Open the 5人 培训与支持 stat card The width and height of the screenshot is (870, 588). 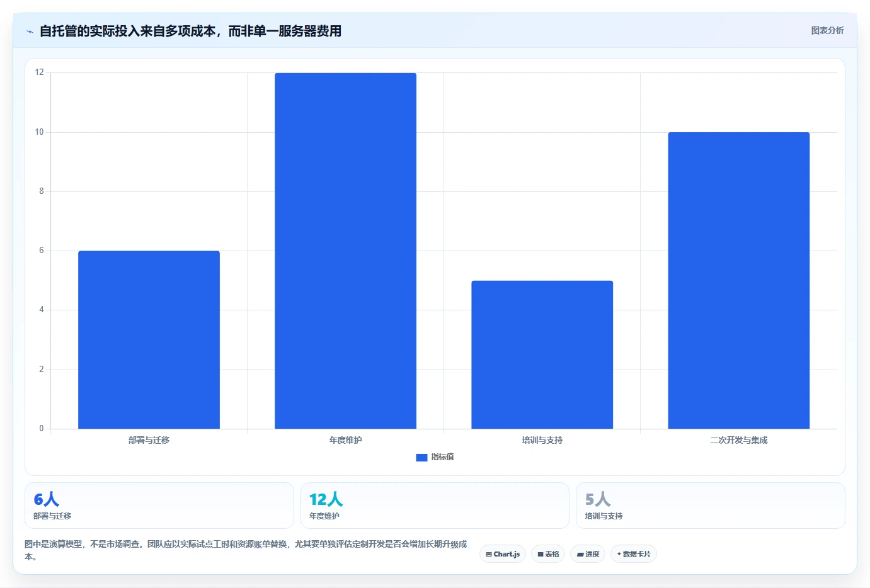tap(711, 506)
